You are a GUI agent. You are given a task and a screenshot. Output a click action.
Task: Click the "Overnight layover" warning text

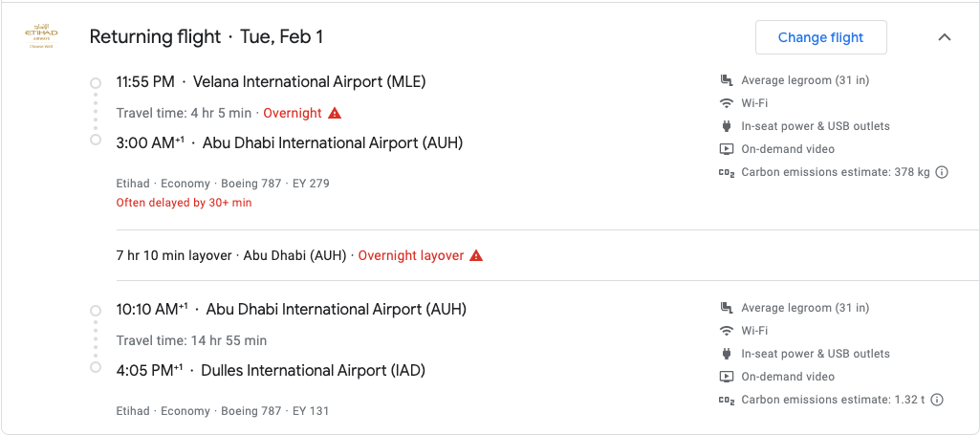pyautogui.click(x=411, y=255)
